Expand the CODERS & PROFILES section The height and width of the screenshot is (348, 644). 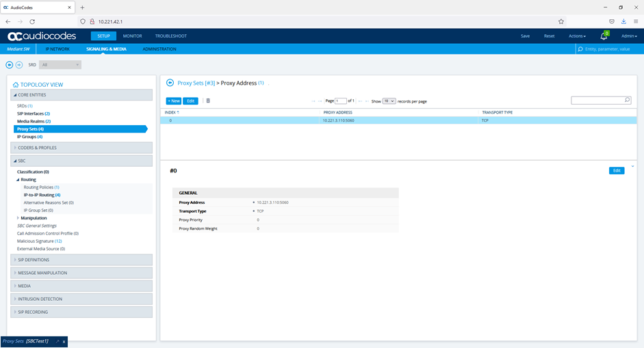[81, 148]
